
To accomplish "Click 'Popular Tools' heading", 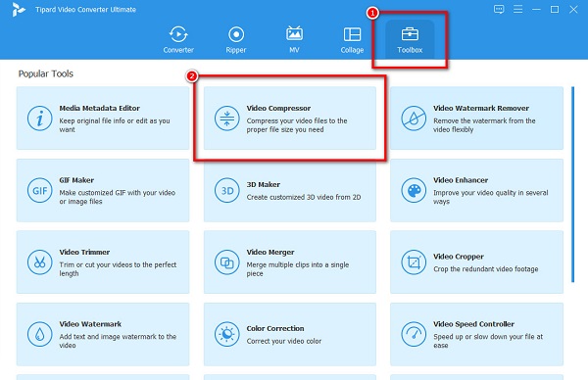I will pyautogui.click(x=46, y=73).
